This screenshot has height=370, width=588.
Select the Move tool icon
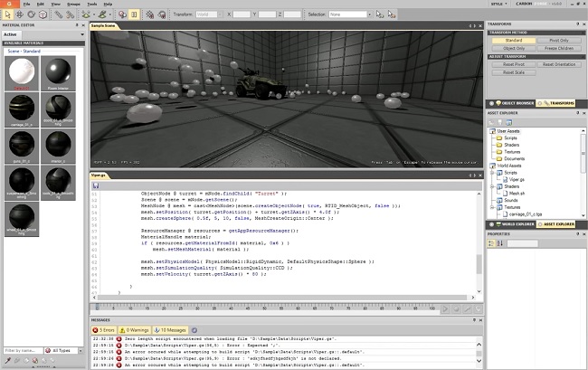click(x=20, y=14)
